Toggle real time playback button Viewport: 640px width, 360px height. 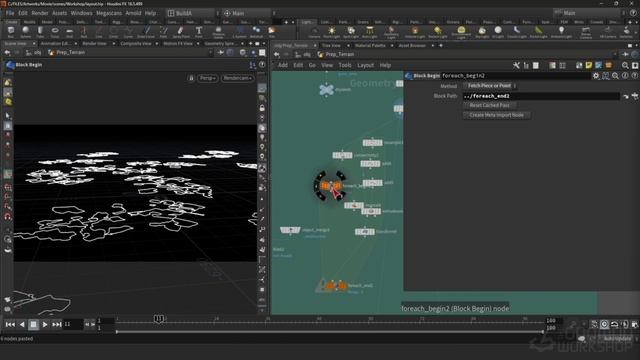[x=604, y=324]
